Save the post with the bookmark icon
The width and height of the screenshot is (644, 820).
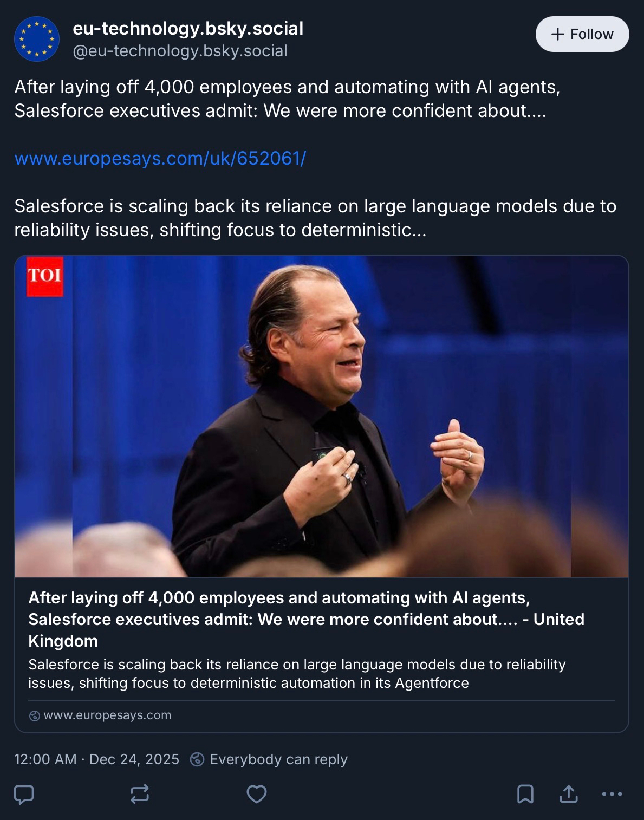(525, 795)
